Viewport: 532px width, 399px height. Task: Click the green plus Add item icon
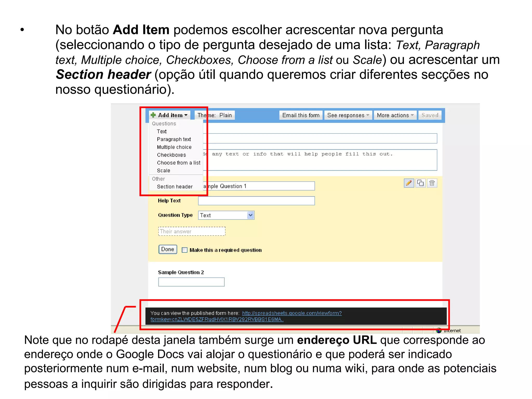tap(153, 115)
